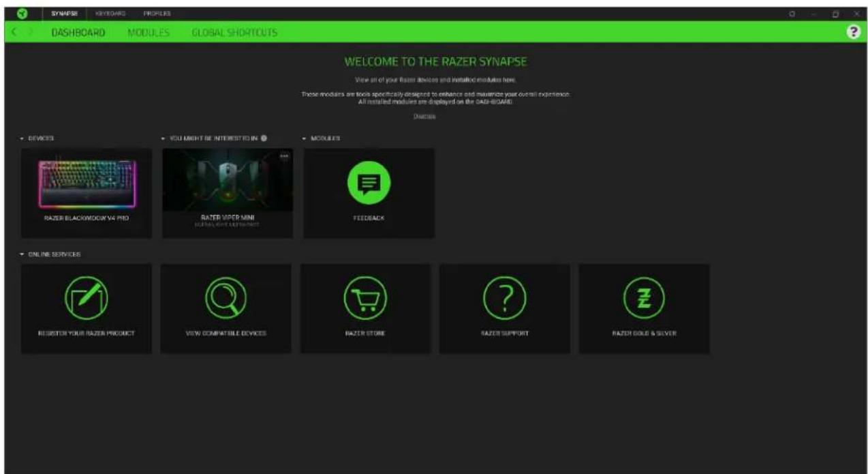The width and height of the screenshot is (868, 474).
Task: Select the Dashboard tab
Action: pyautogui.click(x=78, y=33)
